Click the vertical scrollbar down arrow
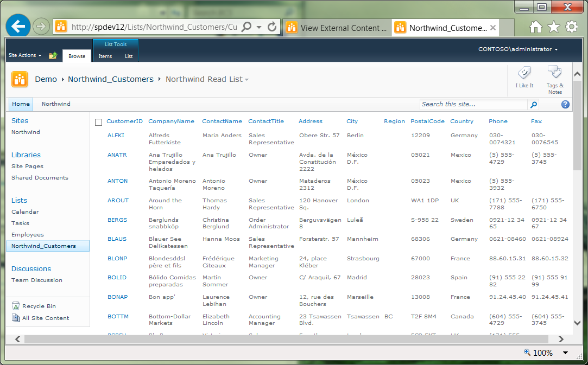 (x=578, y=323)
